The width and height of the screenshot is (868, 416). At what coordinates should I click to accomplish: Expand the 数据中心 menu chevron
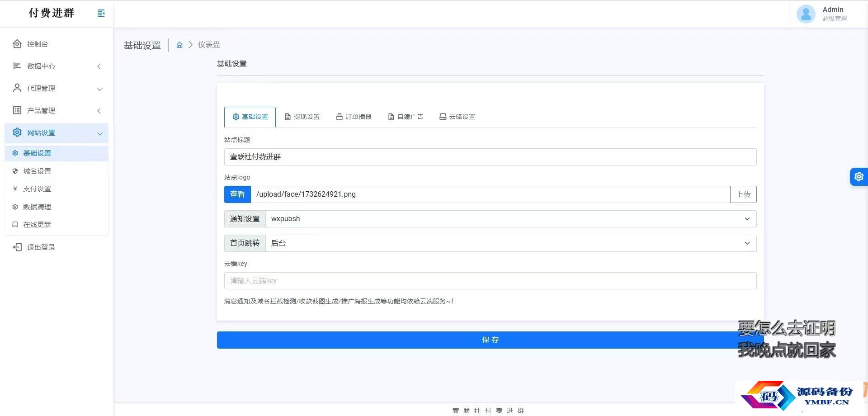pos(99,66)
